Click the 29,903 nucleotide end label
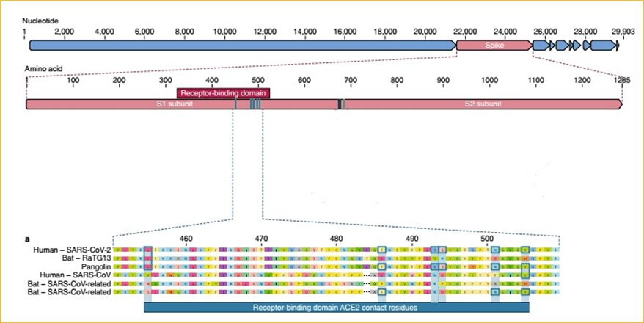The width and height of the screenshot is (644, 323). [x=622, y=32]
